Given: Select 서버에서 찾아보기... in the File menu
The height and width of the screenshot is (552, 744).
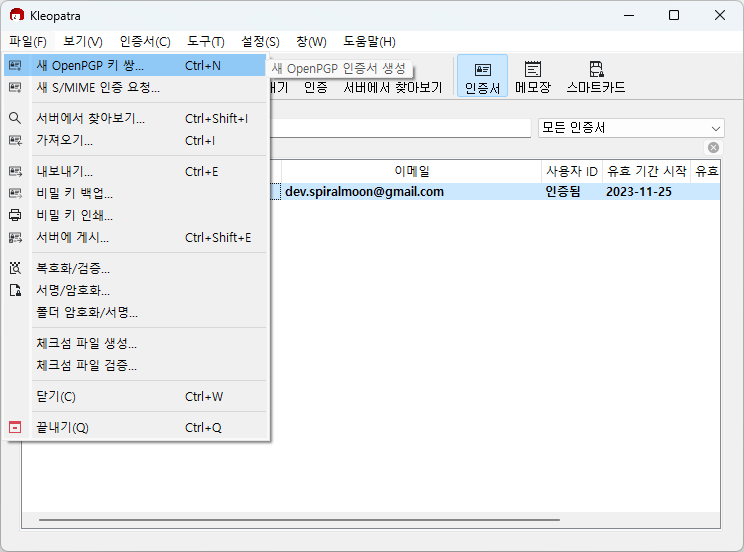Looking at the screenshot, I should coord(135,118).
